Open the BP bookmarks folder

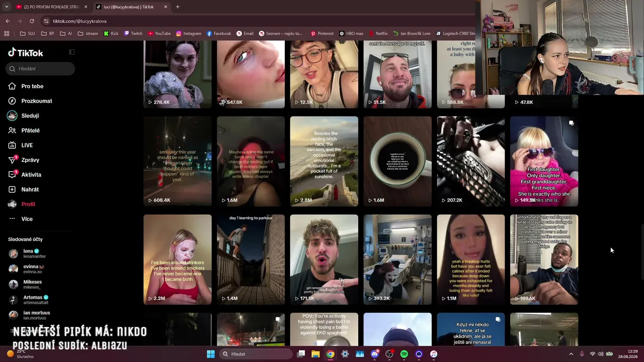click(47, 34)
